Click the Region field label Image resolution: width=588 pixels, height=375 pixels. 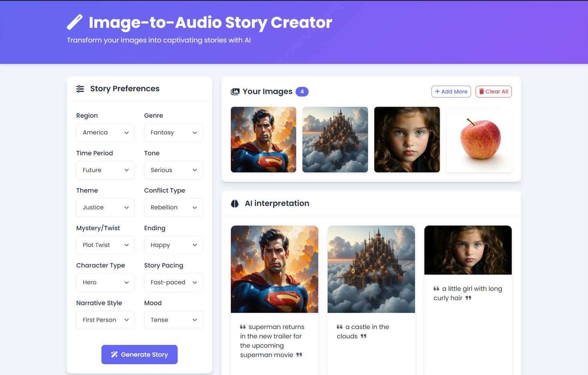point(87,116)
